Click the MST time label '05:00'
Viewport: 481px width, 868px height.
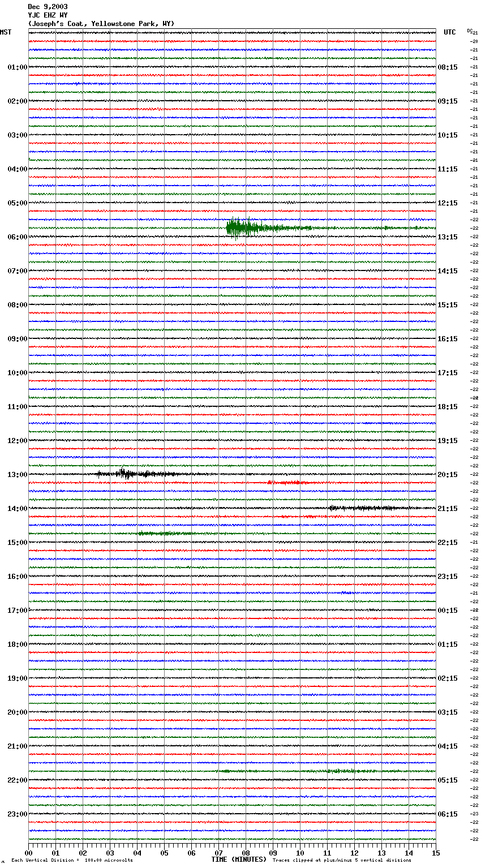pyautogui.click(x=18, y=203)
